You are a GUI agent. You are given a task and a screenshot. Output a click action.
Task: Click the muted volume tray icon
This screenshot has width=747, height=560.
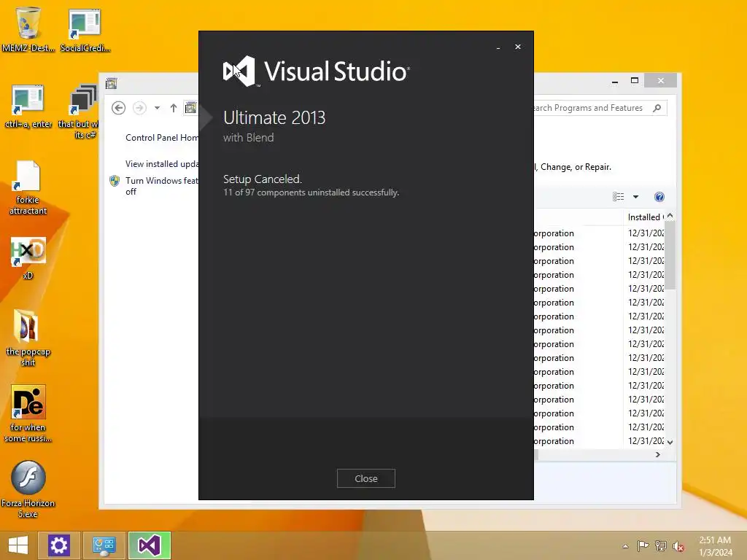pyautogui.click(x=678, y=547)
